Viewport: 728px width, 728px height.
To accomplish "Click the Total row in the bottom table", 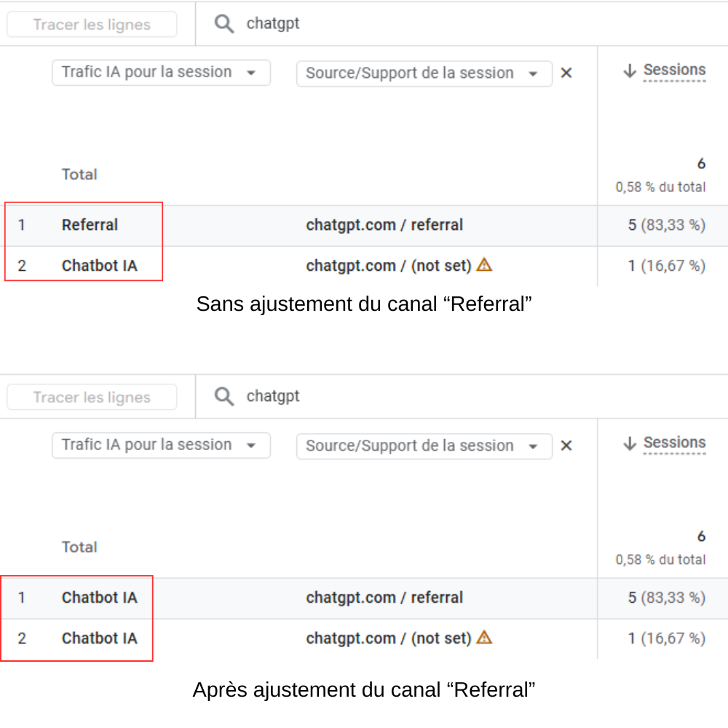I will coord(79,547).
